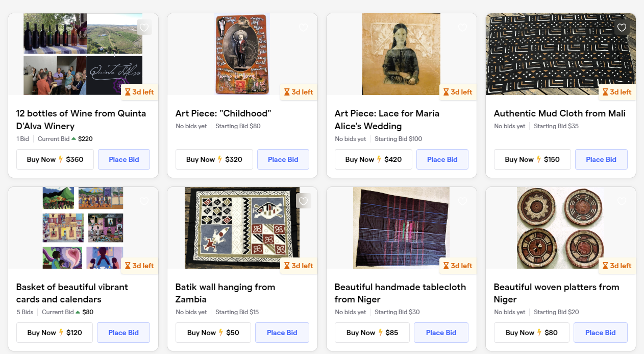Buy the wine bottles now for $360

pyautogui.click(x=55, y=159)
